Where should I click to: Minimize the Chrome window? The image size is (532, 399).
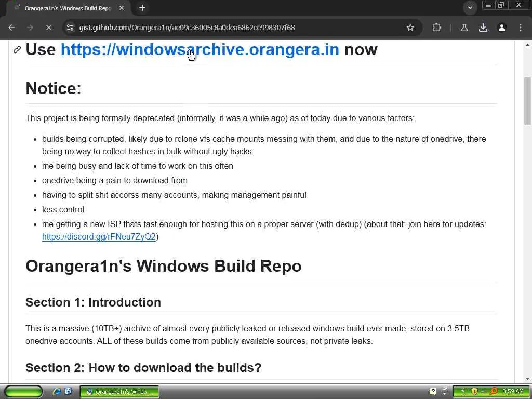tap(488, 5)
